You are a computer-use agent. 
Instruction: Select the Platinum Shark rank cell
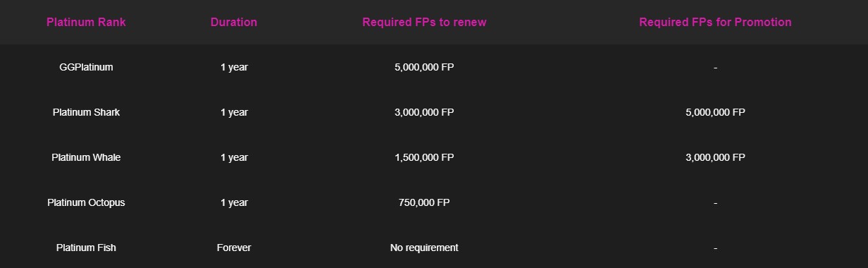click(86, 112)
